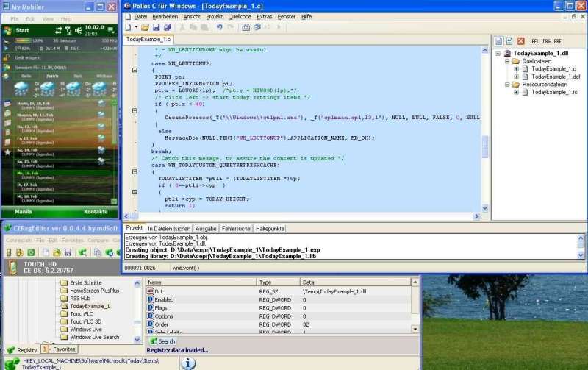The height and width of the screenshot is (370, 588).
Task: Switch to the Projekt output tab
Action: [134, 228]
